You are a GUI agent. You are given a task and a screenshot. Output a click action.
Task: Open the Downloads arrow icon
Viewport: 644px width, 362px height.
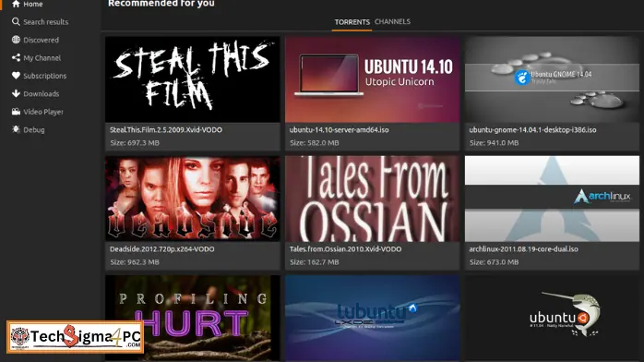(16, 93)
